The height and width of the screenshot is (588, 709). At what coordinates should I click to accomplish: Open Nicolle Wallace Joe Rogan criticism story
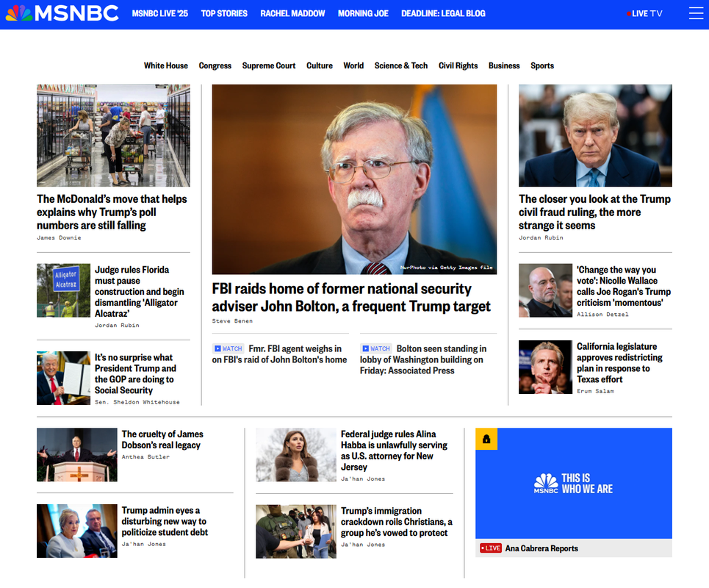click(x=624, y=287)
